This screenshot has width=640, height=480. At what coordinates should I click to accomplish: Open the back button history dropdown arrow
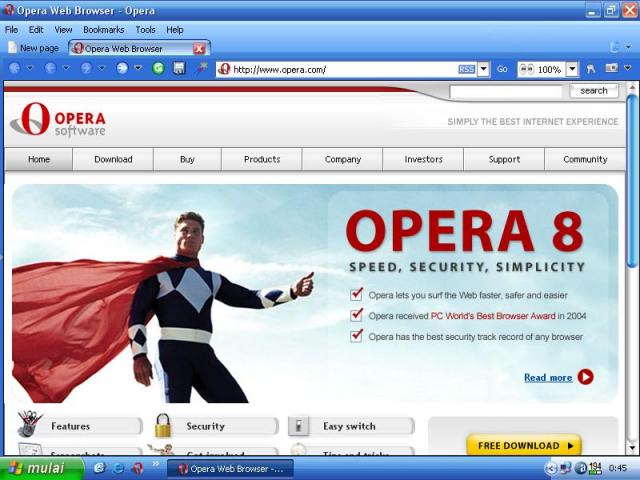(x=29, y=69)
